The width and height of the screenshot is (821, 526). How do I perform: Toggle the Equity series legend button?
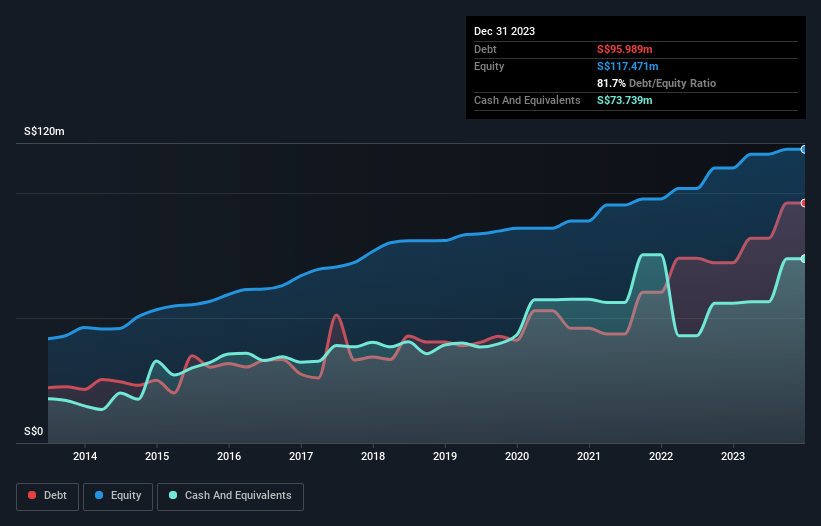[x=118, y=496]
